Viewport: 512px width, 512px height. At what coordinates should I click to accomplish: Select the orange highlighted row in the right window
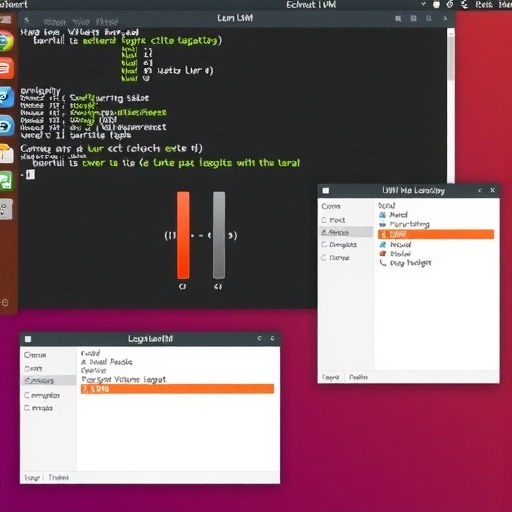[x=436, y=234]
